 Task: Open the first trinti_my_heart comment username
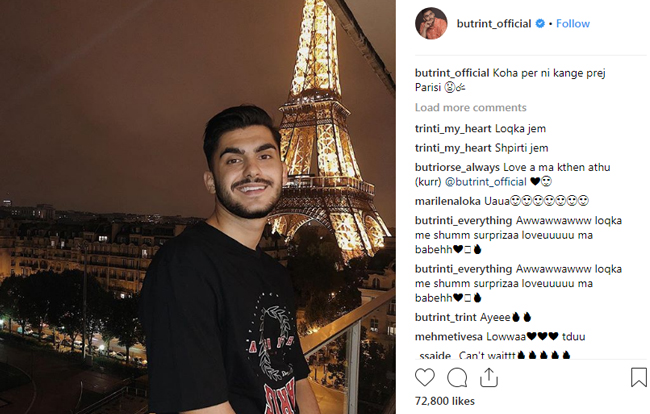pyautogui.click(x=453, y=129)
